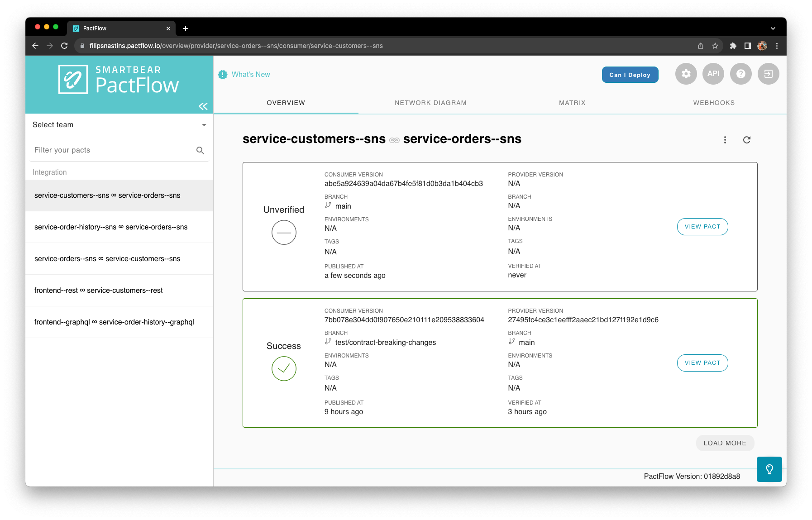This screenshot has height=520, width=812.
Task: Switch to the Overview tab
Action: (286, 103)
